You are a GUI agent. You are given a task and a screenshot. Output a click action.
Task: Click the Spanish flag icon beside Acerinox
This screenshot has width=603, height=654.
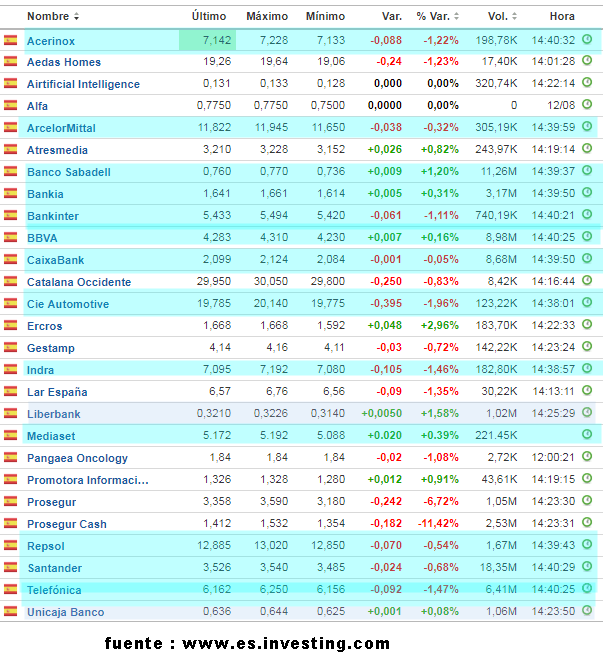click(11, 40)
